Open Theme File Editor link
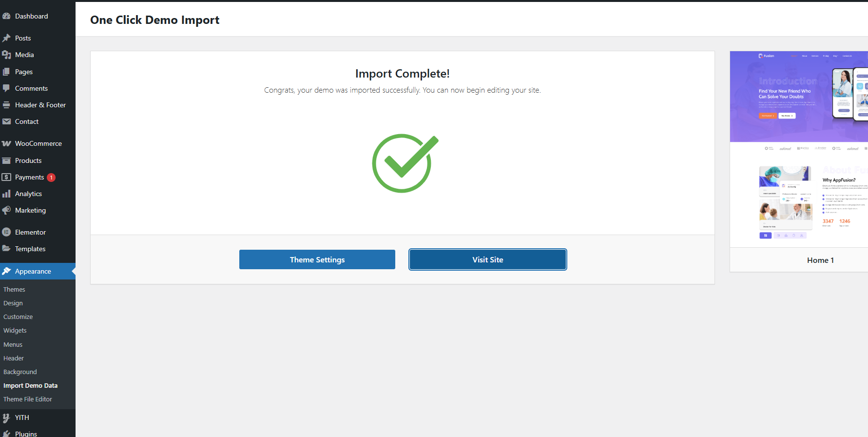868x437 pixels. coord(28,399)
